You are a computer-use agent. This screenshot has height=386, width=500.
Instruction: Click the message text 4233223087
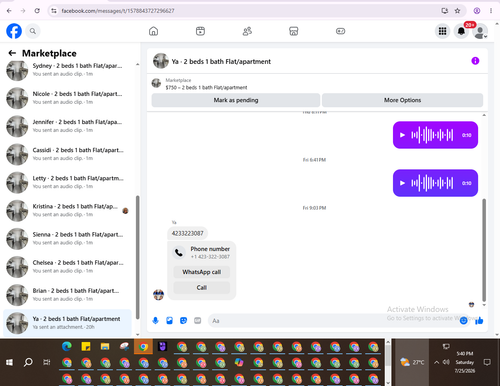(187, 233)
